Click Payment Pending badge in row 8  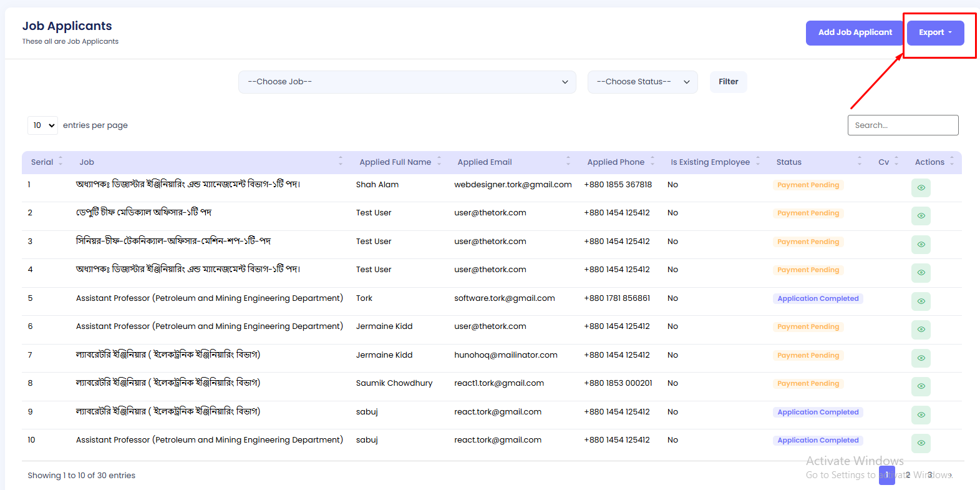[x=808, y=383]
